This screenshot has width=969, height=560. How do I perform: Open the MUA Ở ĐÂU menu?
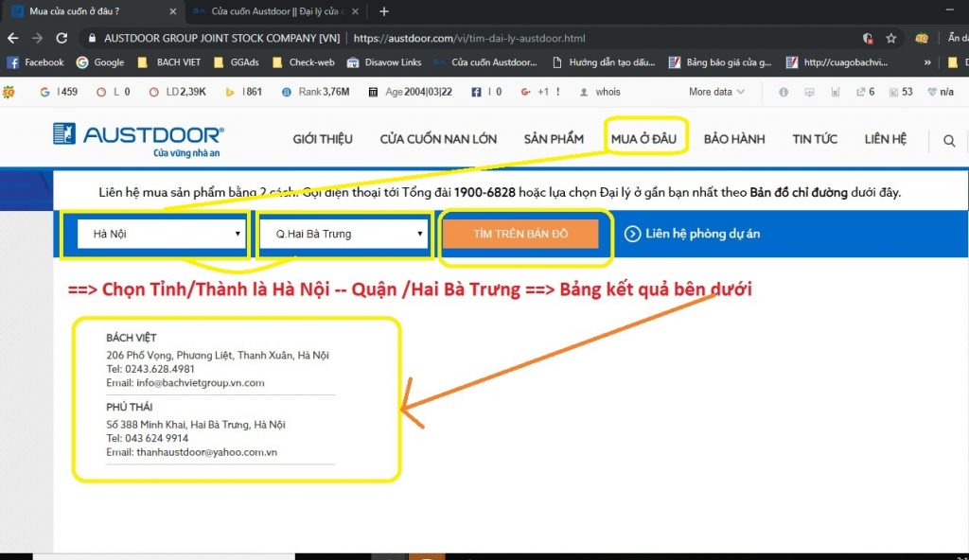[x=643, y=139]
